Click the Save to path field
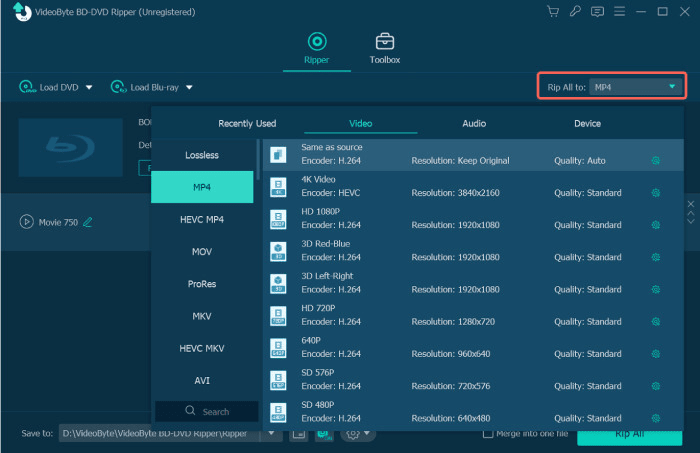 pos(160,433)
